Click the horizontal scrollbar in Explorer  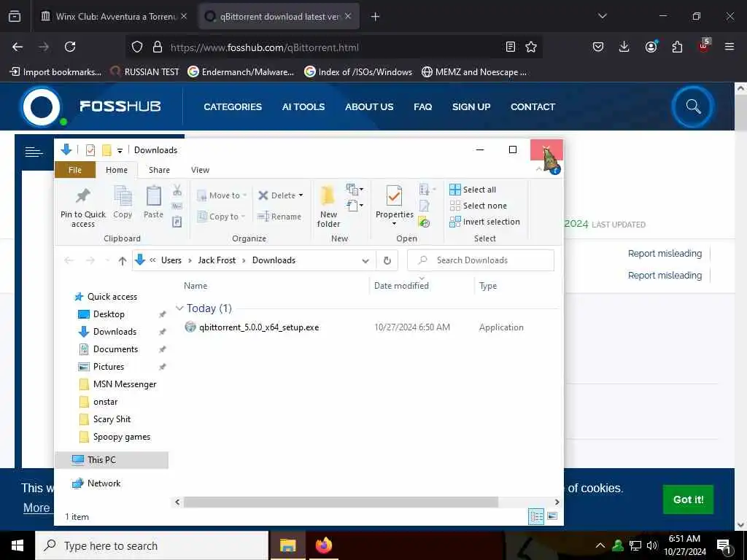tap(341, 502)
